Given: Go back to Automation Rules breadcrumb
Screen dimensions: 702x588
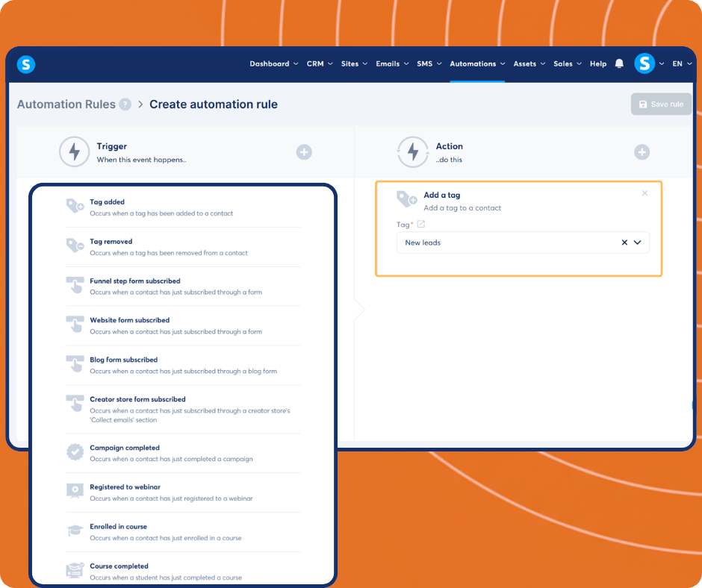Looking at the screenshot, I should click(66, 104).
